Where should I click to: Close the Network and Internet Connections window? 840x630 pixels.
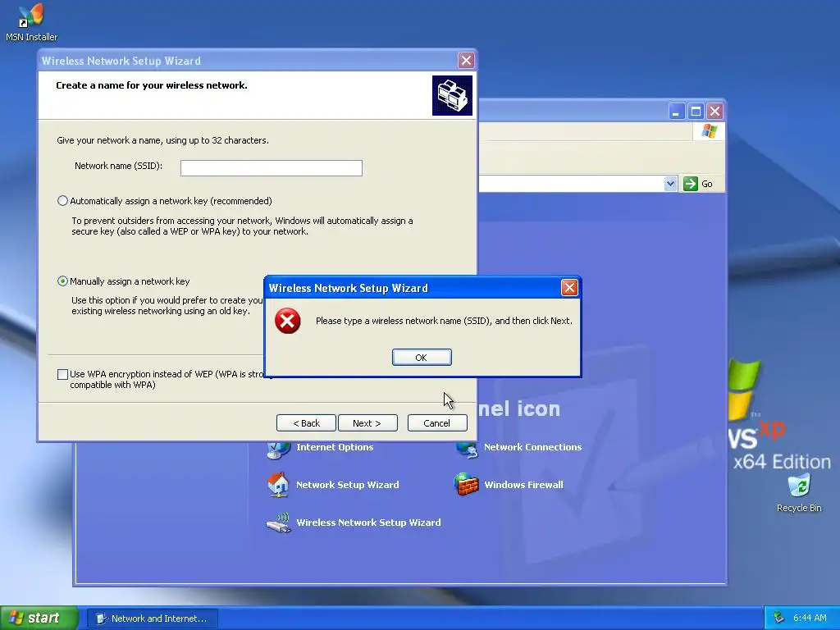tap(714, 112)
